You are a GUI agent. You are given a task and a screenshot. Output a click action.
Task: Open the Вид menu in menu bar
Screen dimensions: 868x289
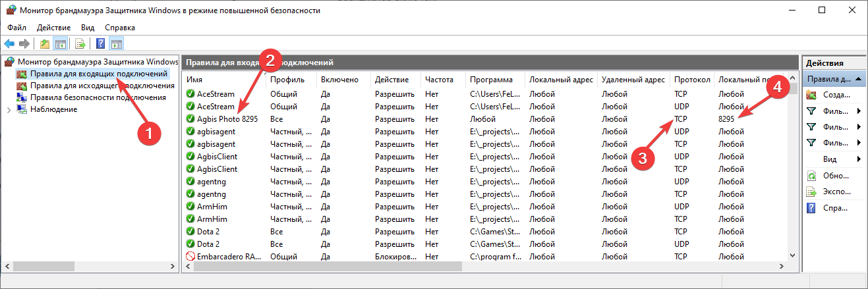click(x=88, y=28)
